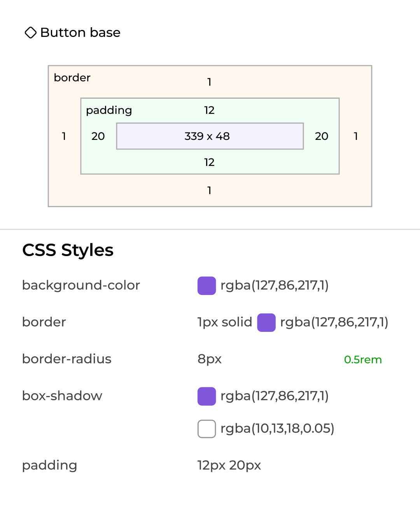This screenshot has height=511, width=420.
Task: Click the box-shadow property label
Action: click(x=62, y=396)
